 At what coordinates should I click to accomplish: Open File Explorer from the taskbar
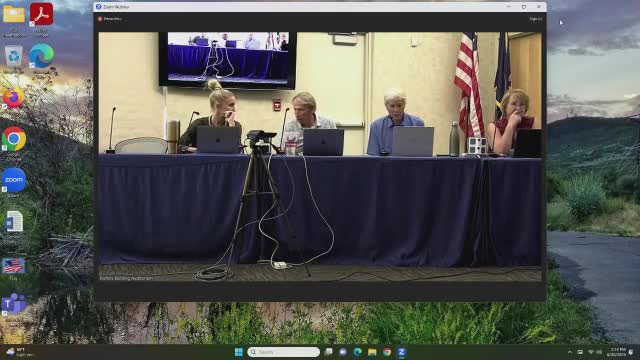[372, 352]
